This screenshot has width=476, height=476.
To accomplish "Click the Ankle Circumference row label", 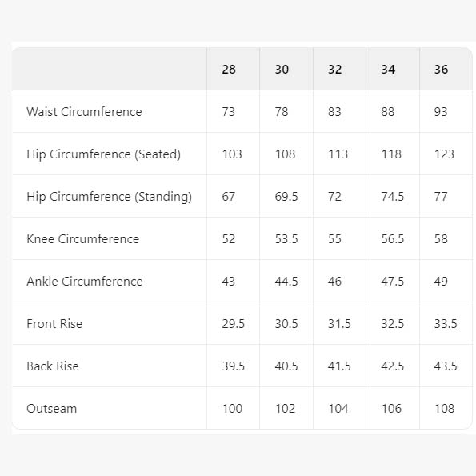I will click(x=84, y=282).
